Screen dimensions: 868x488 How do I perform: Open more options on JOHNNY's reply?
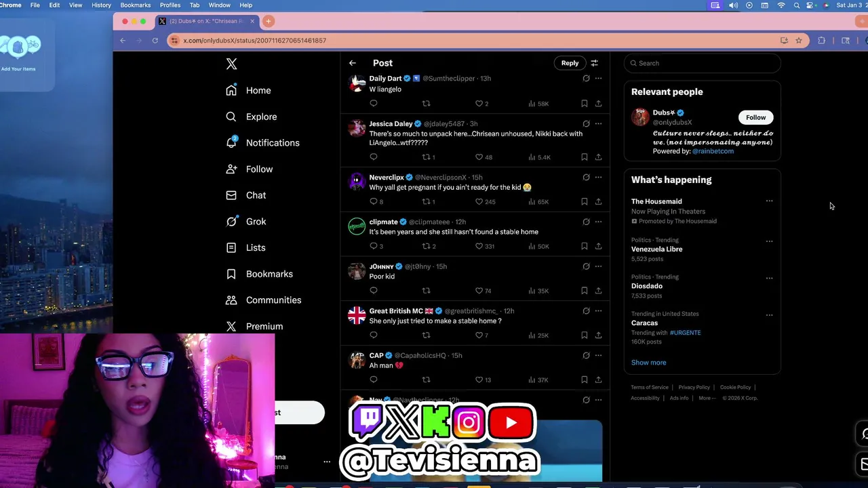[598, 266]
